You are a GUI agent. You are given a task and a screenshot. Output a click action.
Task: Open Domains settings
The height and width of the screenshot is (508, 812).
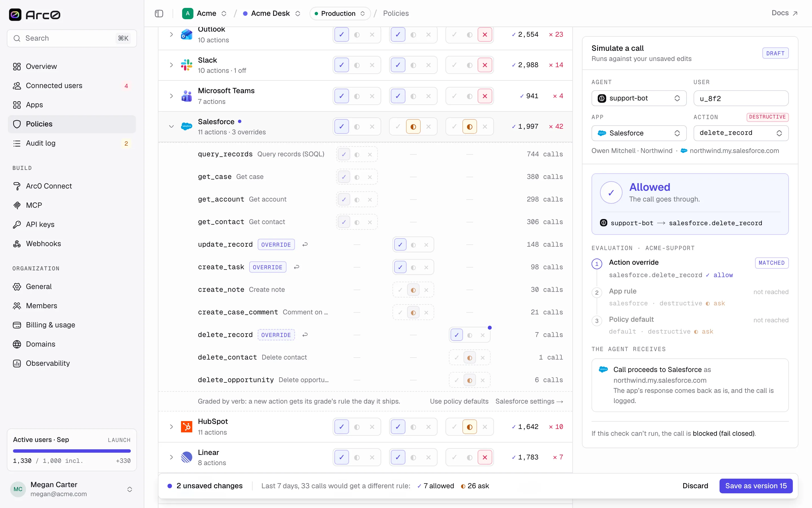click(x=72, y=344)
